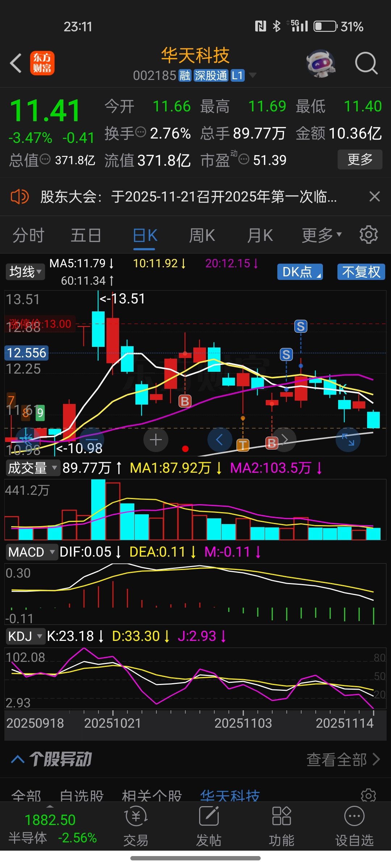Toggle the DK点 button
Image resolution: width=391 pixels, height=868 pixels.
(300, 272)
